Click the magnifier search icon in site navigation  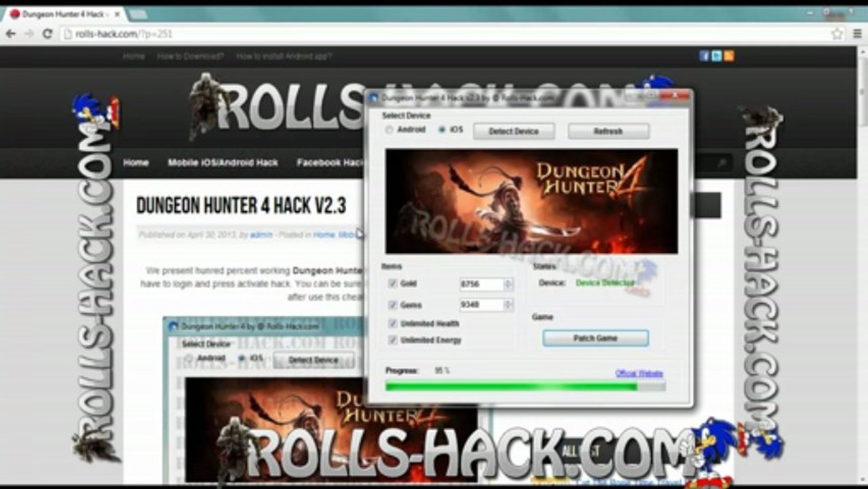(x=721, y=163)
